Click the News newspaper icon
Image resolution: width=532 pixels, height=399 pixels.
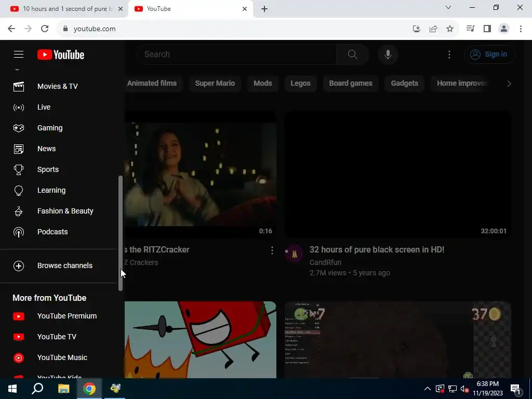(x=19, y=149)
